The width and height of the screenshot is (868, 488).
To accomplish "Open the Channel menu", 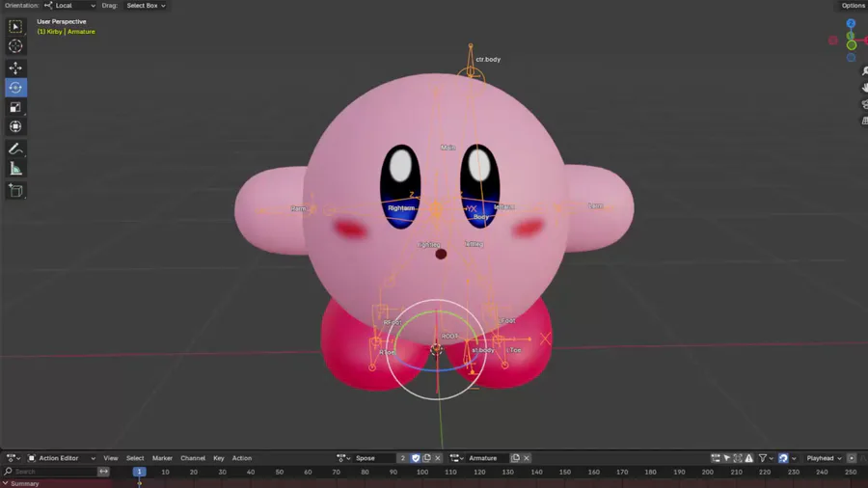I will tap(193, 458).
